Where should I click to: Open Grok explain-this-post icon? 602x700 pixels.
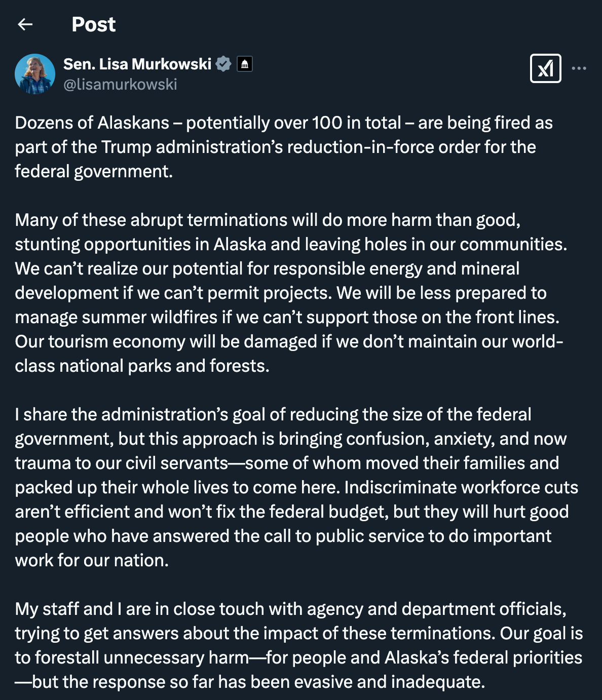(545, 68)
